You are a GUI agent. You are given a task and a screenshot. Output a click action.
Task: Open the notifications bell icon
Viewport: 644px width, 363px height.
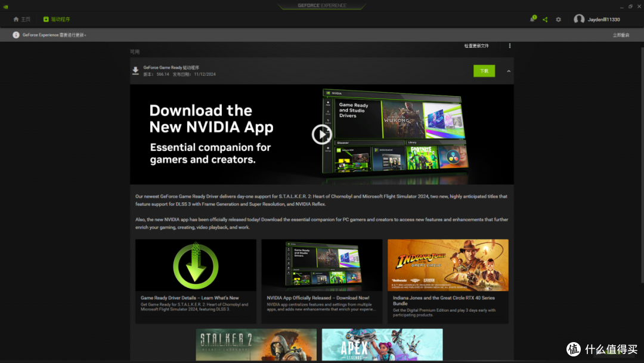click(x=532, y=19)
